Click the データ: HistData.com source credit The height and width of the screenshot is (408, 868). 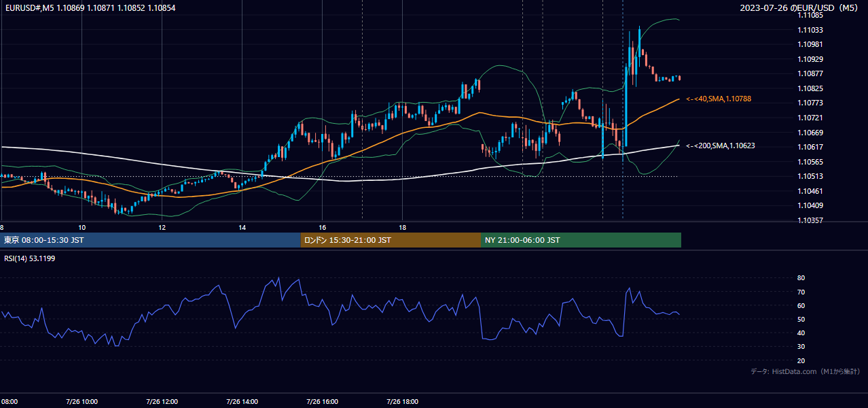click(806, 371)
